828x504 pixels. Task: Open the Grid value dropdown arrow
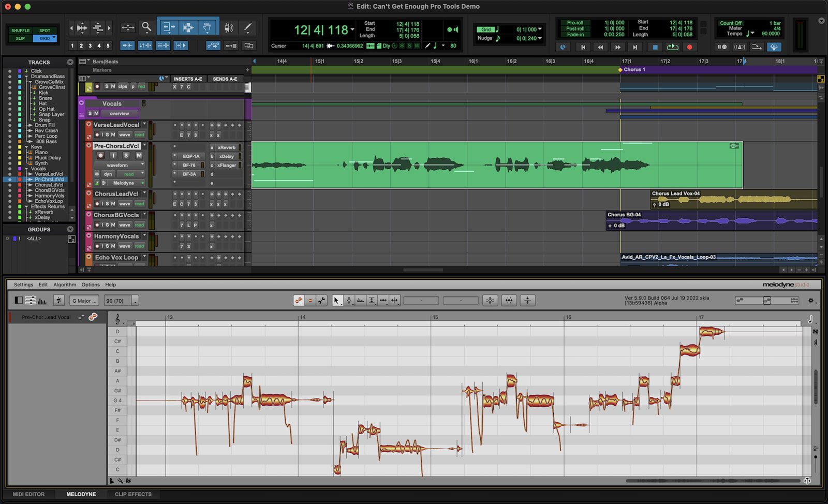coord(540,29)
